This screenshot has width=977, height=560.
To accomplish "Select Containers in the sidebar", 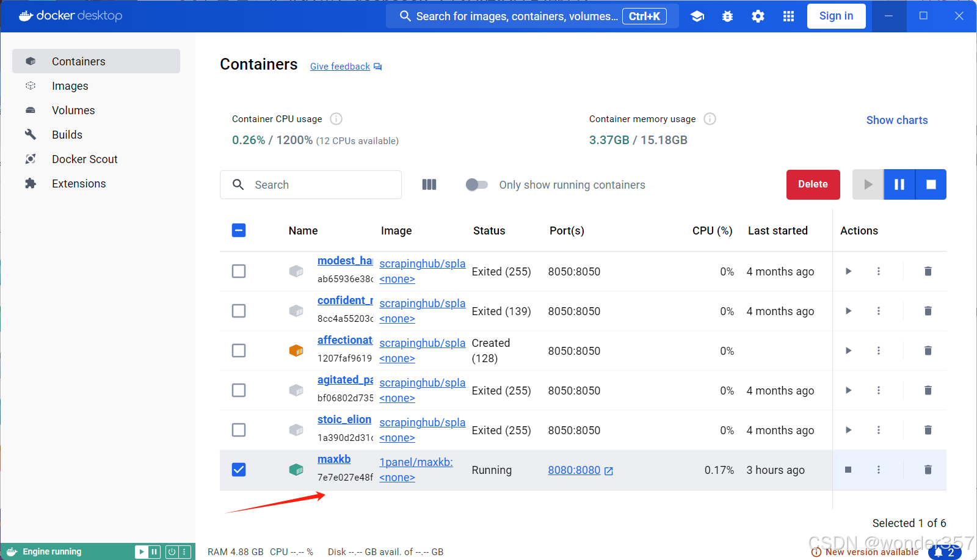I will coord(96,61).
